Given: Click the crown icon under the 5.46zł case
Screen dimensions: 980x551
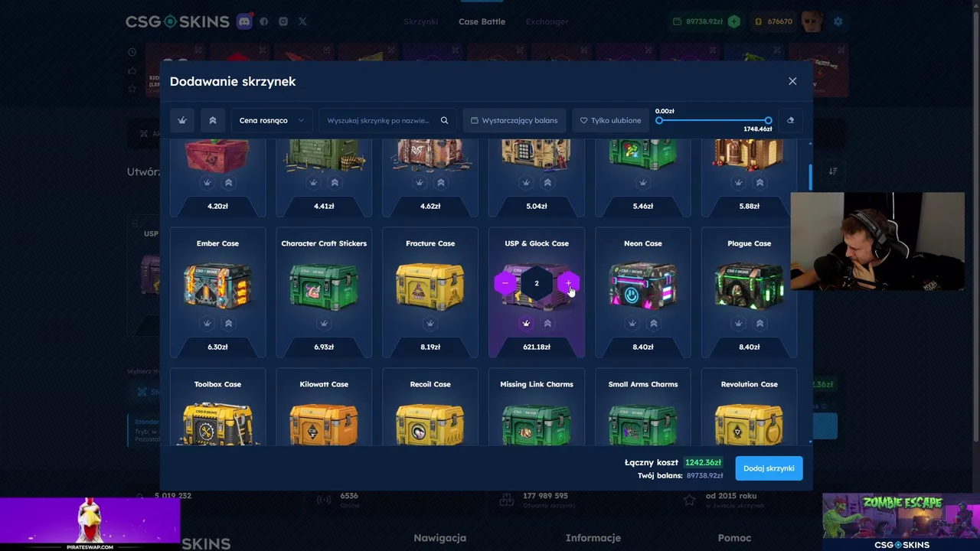Looking at the screenshot, I should [643, 182].
